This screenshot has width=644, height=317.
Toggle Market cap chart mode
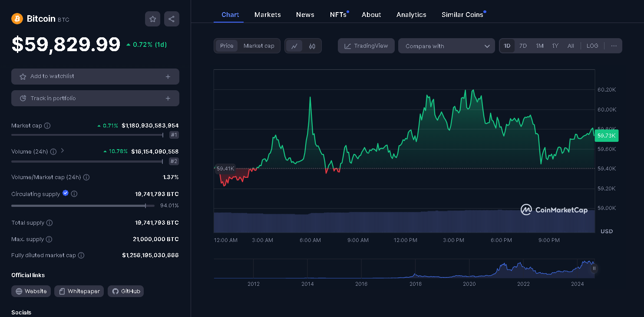[259, 46]
